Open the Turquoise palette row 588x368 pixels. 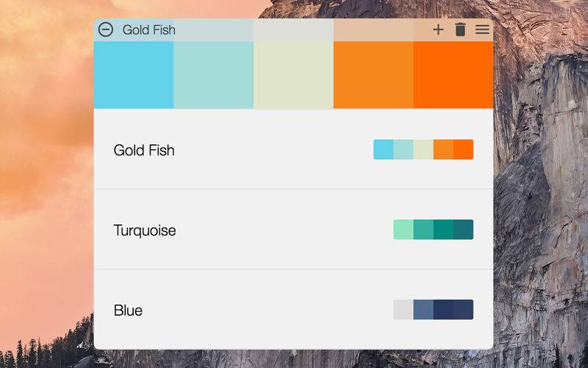click(x=293, y=229)
